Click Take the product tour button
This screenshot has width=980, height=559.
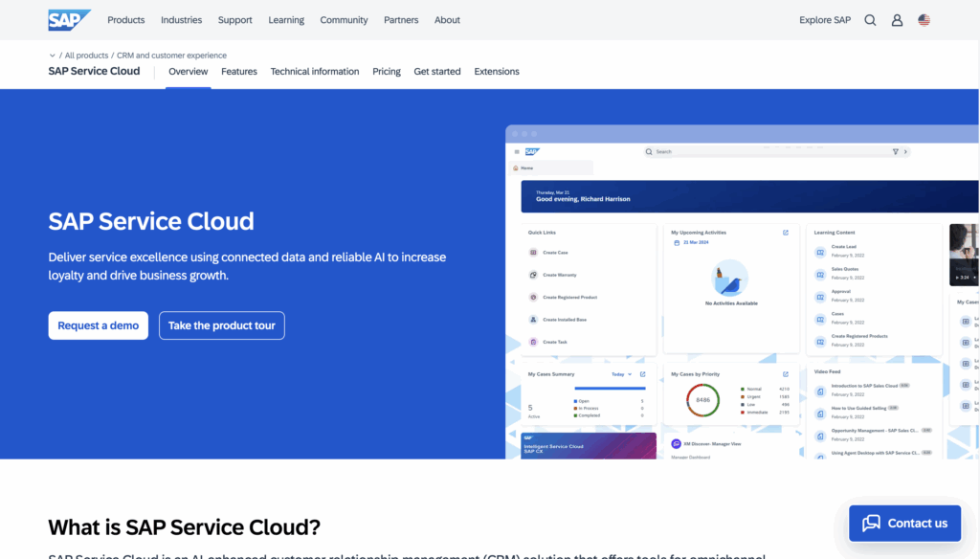222,325
